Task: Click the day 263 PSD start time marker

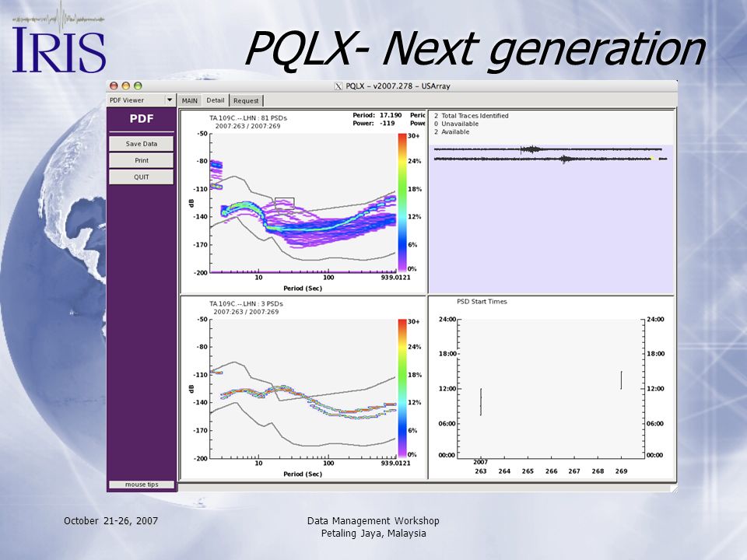Action: pyautogui.click(x=481, y=402)
